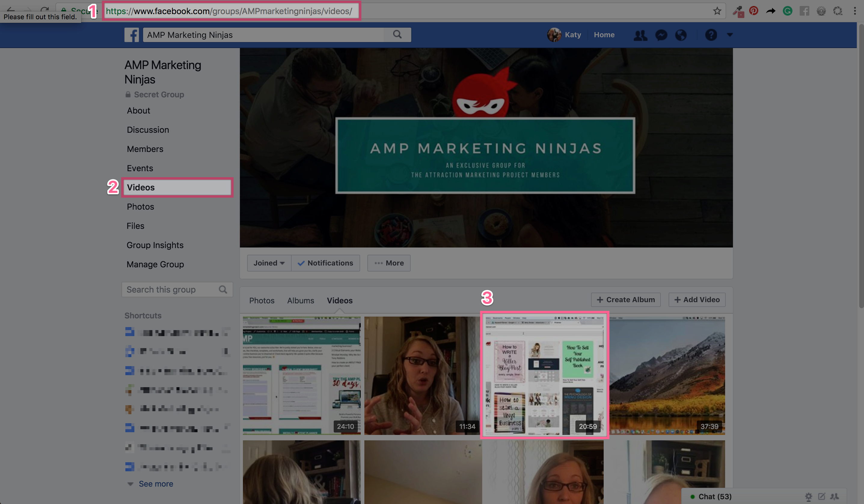Viewport: 864px width, 504px height.
Task: Open the 20:59 video thumbnail
Action: coord(544,375)
